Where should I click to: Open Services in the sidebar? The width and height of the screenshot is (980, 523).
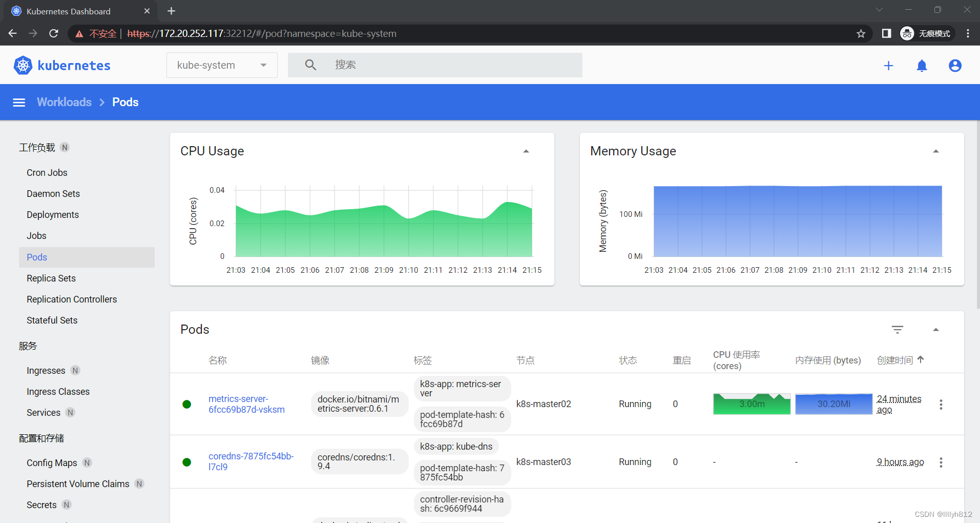(44, 413)
